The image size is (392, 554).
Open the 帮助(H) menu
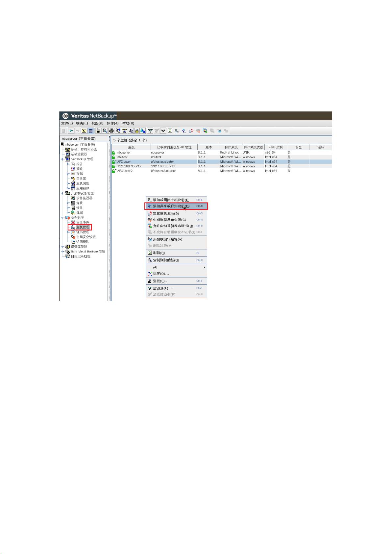pyautogui.click(x=128, y=123)
